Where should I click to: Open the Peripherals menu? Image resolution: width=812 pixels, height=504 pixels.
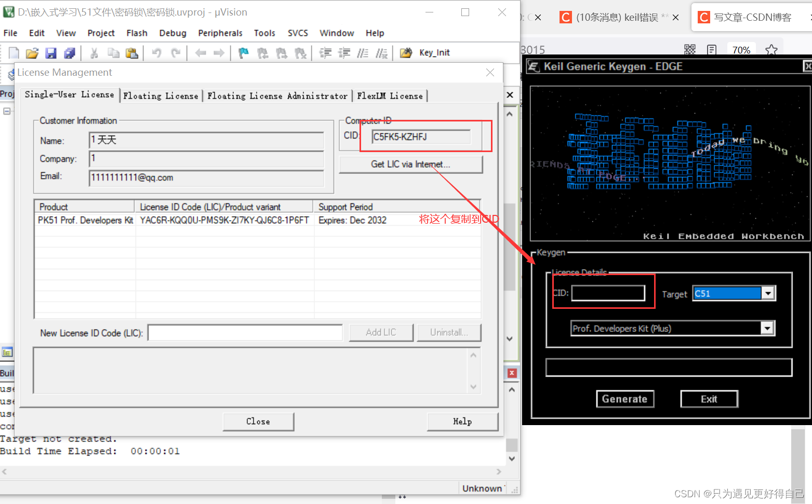pyautogui.click(x=220, y=33)
